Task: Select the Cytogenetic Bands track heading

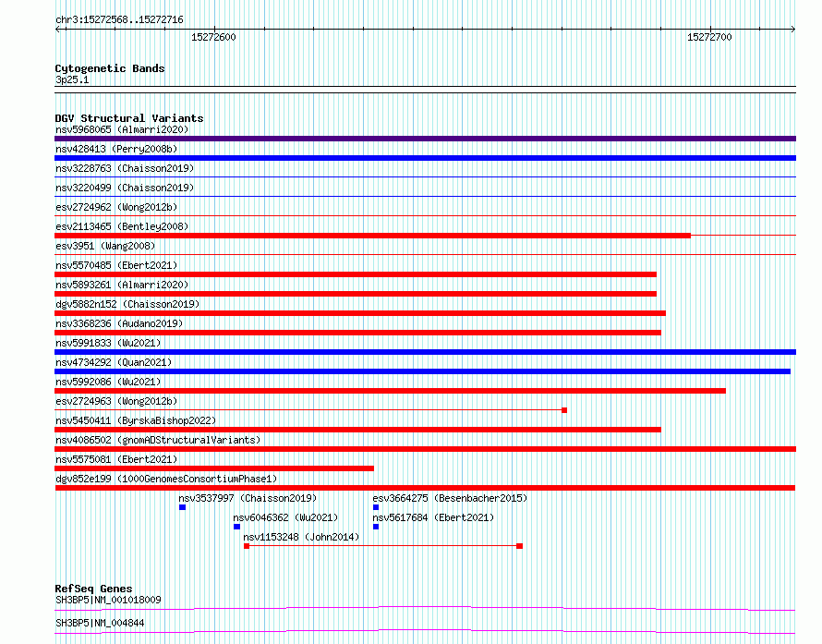Action: tap(110, 68)
